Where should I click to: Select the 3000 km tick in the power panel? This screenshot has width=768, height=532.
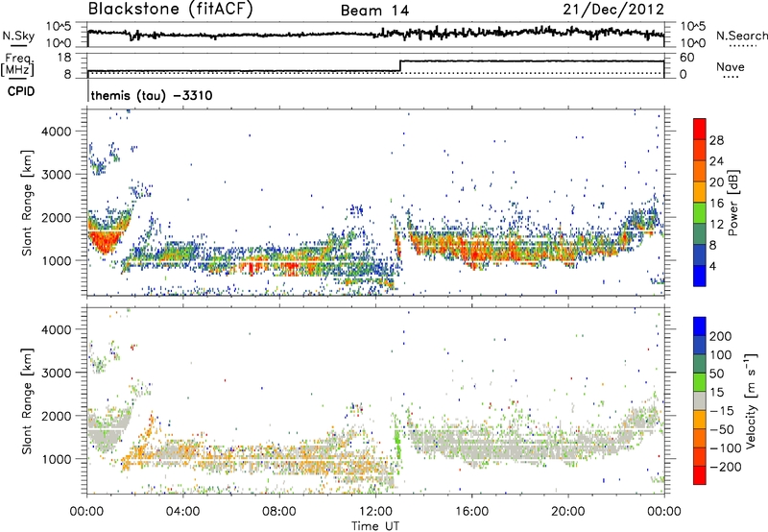[57, 175]
